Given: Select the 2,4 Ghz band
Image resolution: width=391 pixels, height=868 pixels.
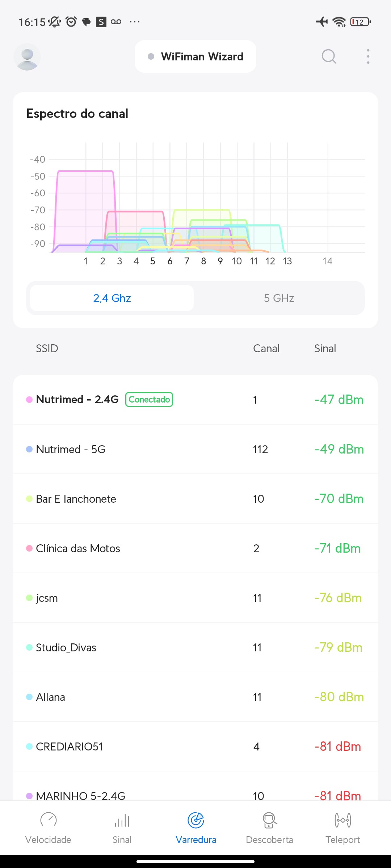Looking at the screenshot, I should click(112, 298).
